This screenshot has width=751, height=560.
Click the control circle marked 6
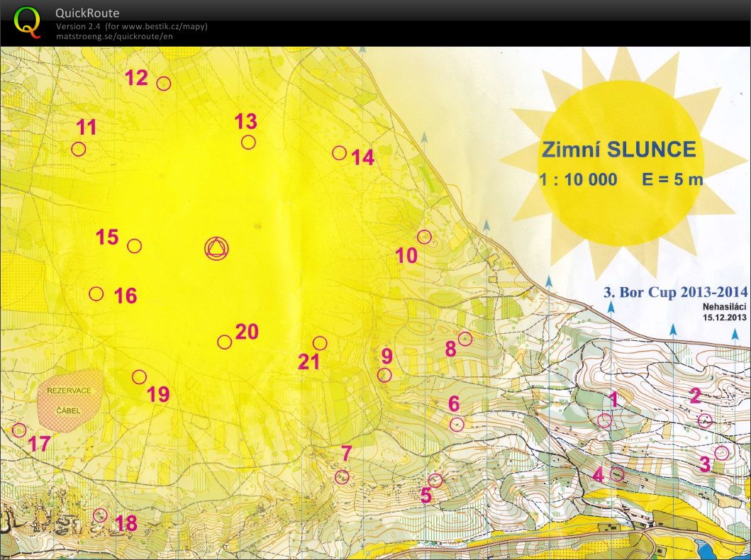(457, 425)
